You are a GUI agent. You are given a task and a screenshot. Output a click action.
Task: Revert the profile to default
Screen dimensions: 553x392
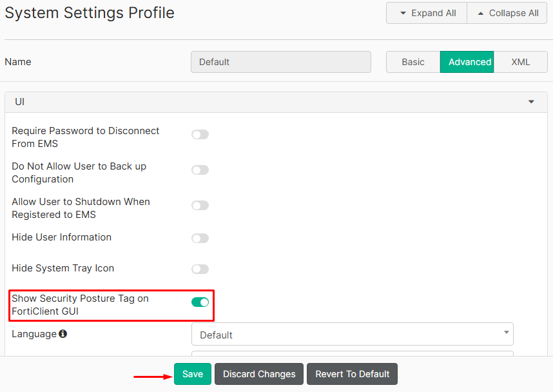coord(352,374)
